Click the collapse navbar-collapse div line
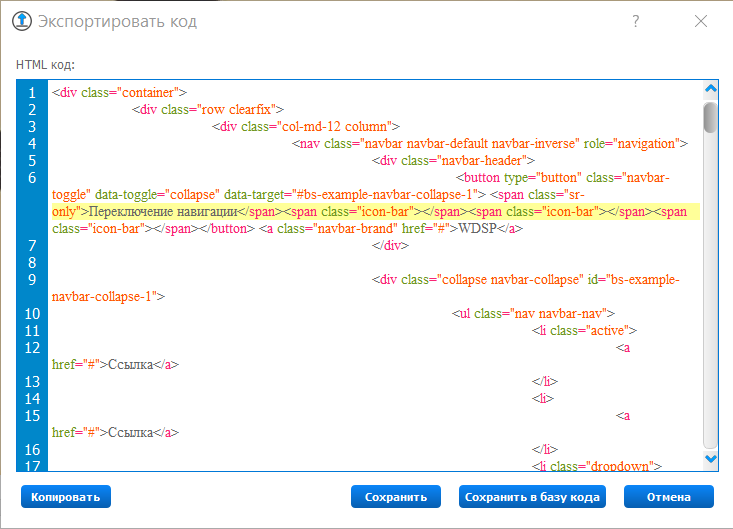Screen dimensions: 733x529 (526, 279)
